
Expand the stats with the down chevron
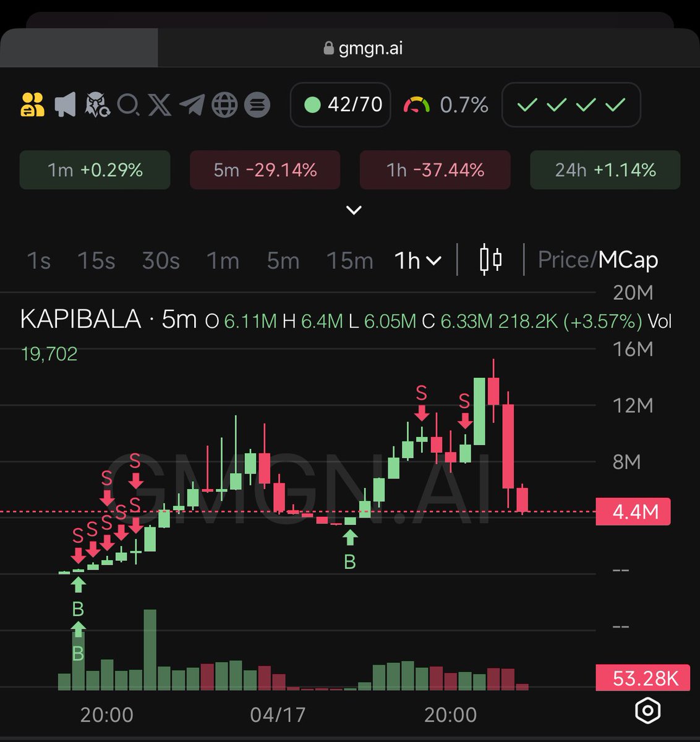pyautogui.click(x=354, y=210)
